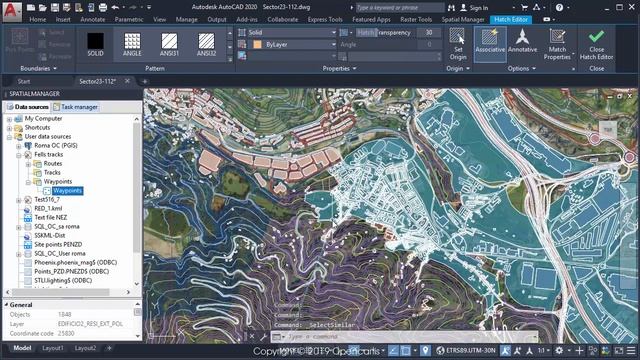Click the Help question mark icon
The image size is (640, 360).
click(559, 7)
